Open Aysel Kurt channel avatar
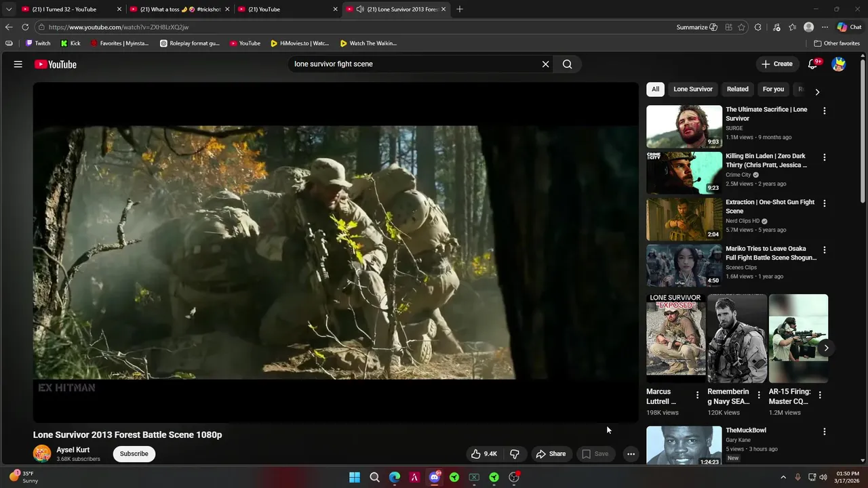 point(42,453)
